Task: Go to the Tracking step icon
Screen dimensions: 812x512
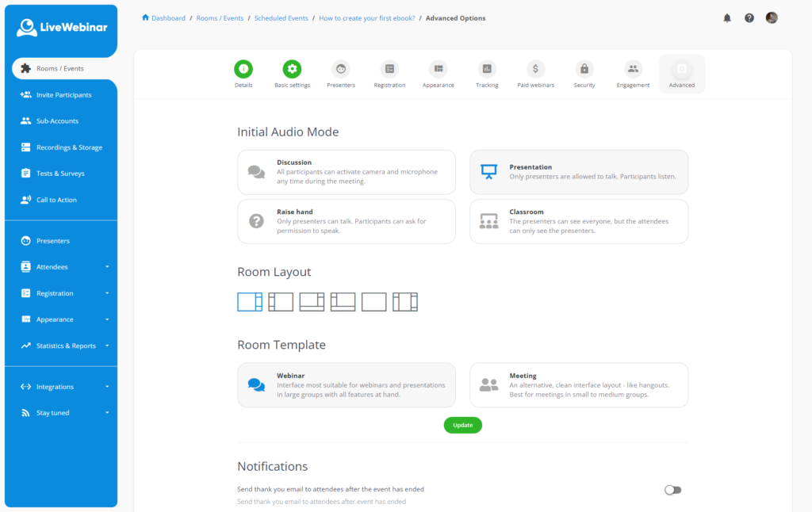Action: pos(487,69)
